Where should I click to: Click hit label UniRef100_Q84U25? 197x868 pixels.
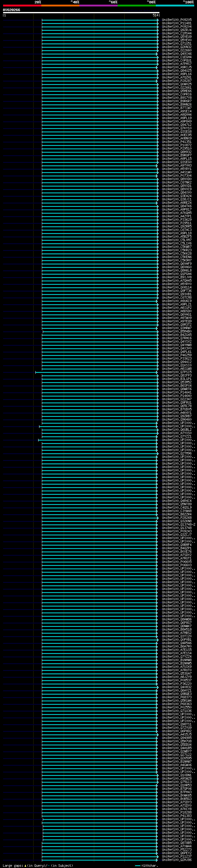[177, 71]
